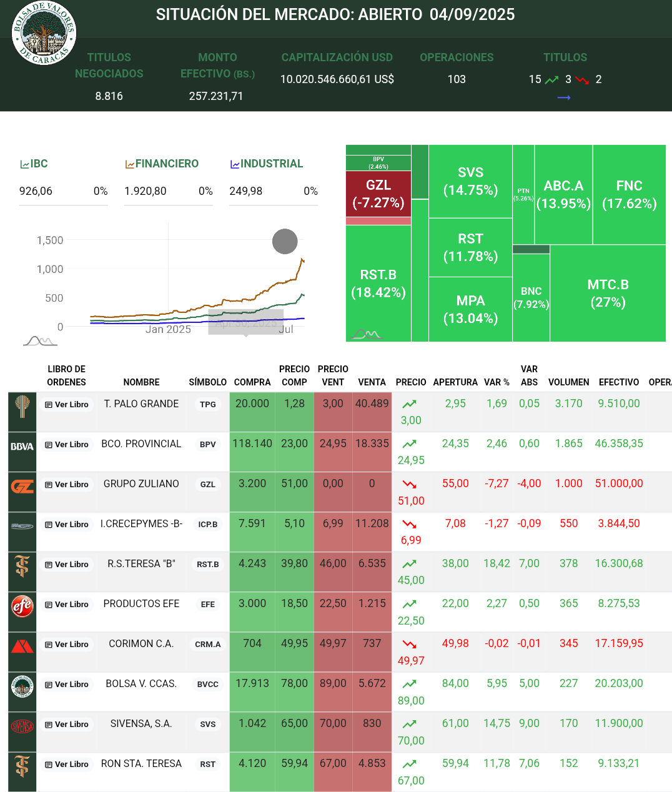Click the Ron Sta. Teresa logo icon
The image size is (672, 792).
click(x=22, y=766)
